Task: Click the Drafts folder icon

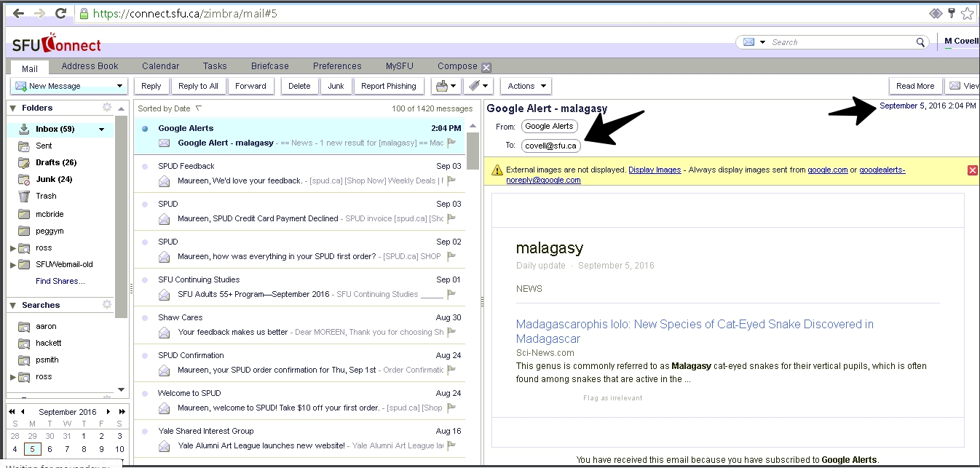Action: pyautogui.click(x=24, y=162)
